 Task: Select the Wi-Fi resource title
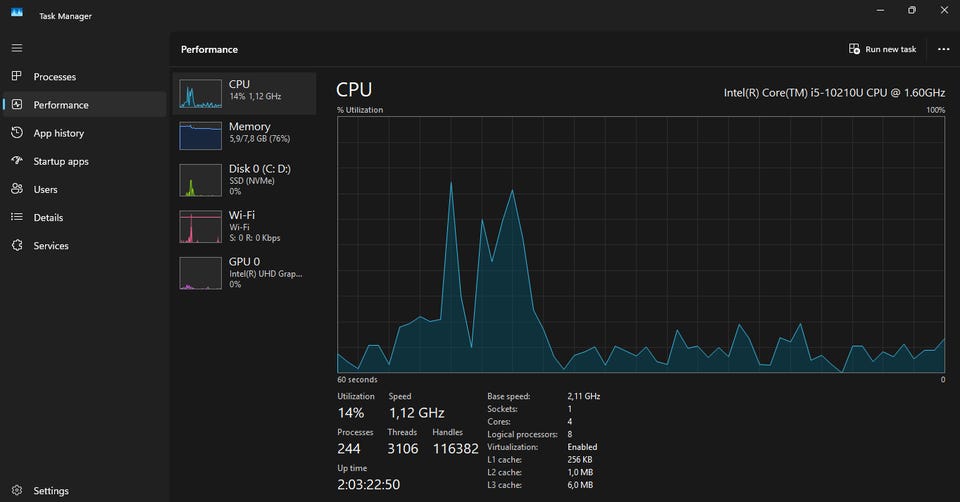click(x=242, y=215)
